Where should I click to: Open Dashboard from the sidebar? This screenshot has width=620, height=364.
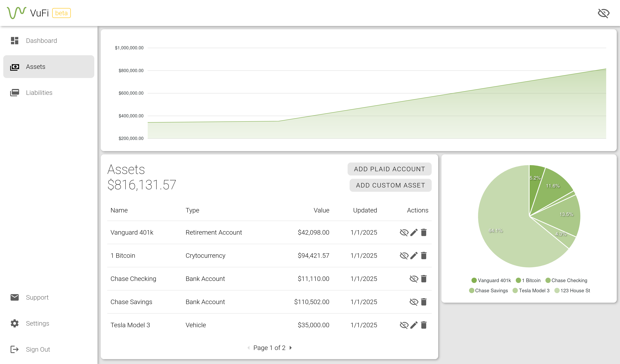[49, 41]
